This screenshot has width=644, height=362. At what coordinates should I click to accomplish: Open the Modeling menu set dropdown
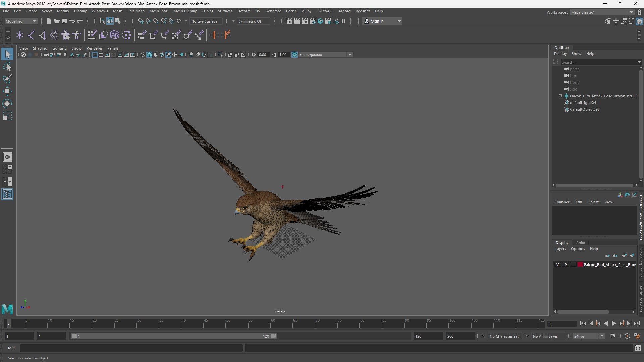(x=21, y=21)
